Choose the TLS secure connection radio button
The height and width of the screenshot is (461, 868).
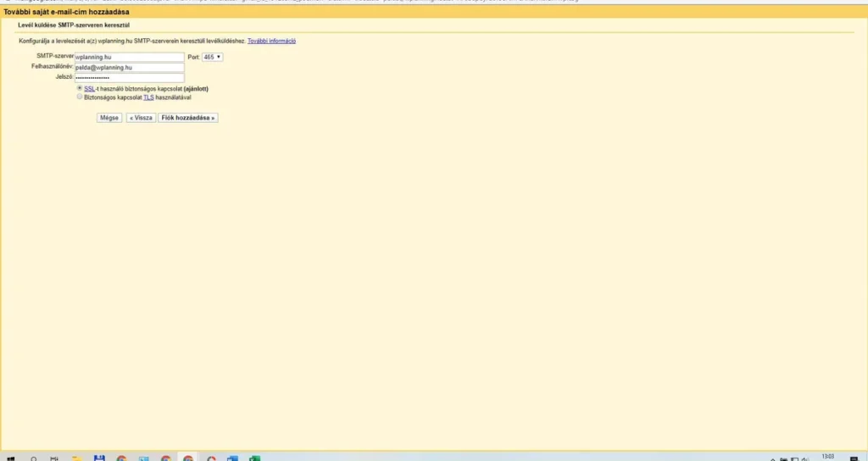pyautogui.click(x=80, y=97)
